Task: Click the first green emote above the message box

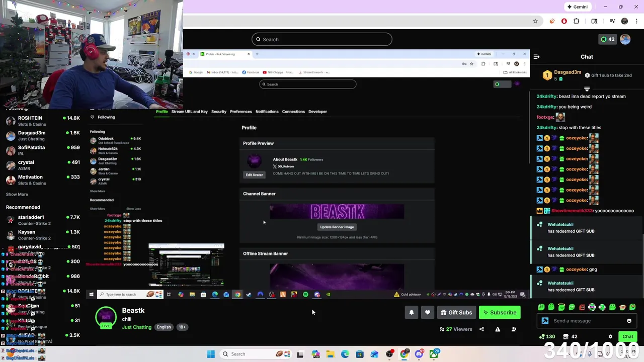Action: click(x=541, y=307)
